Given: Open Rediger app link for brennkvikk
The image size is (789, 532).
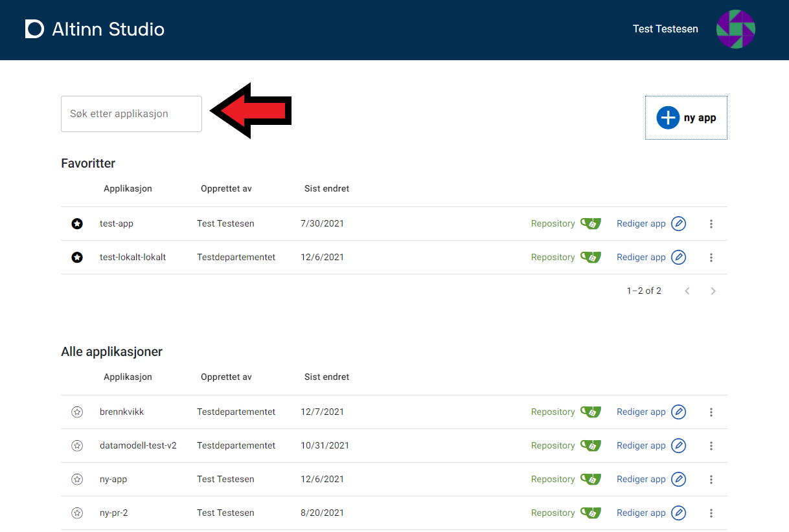Looking at the screenshot, I should coord(641,412).
